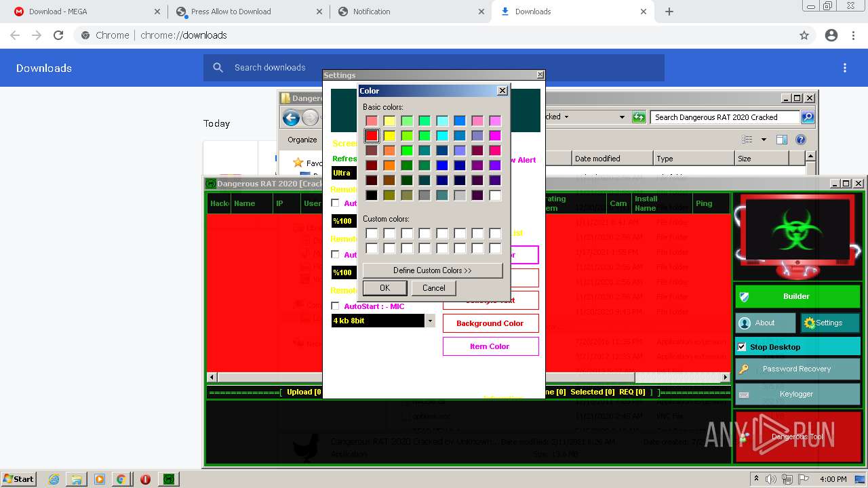This screenshot has height=488, width=868.
Task: Cancel the Color dialog
Action: 434,288
